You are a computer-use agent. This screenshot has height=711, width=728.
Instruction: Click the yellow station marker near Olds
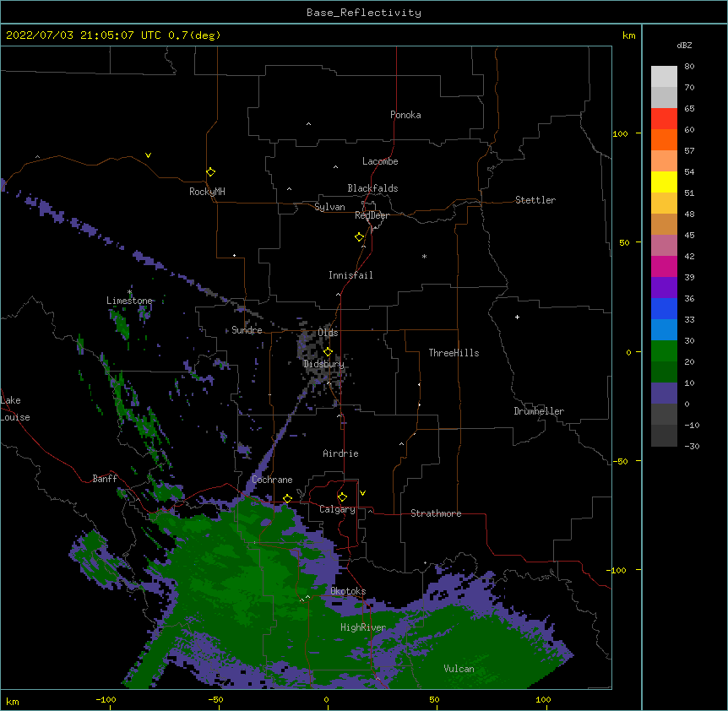328,351
